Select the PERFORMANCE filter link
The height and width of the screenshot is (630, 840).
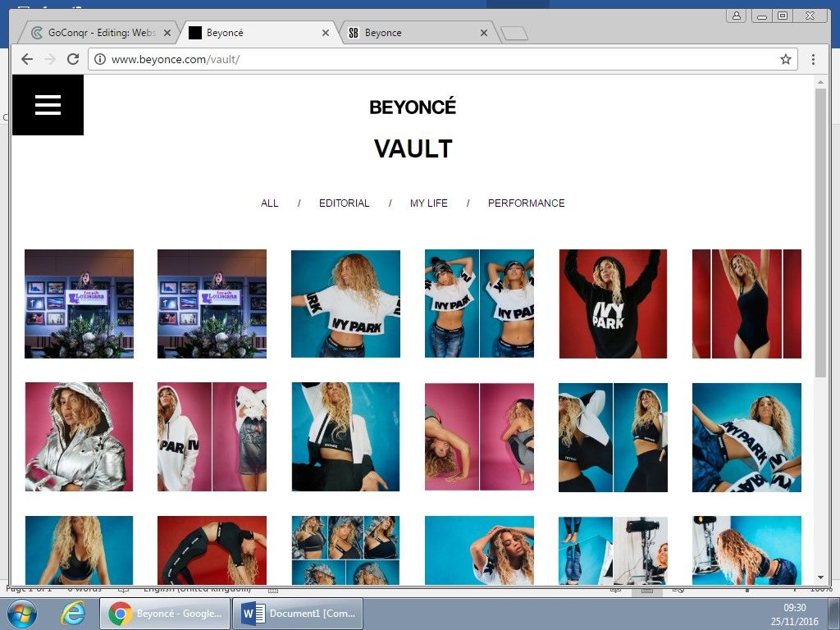[526, 203]
